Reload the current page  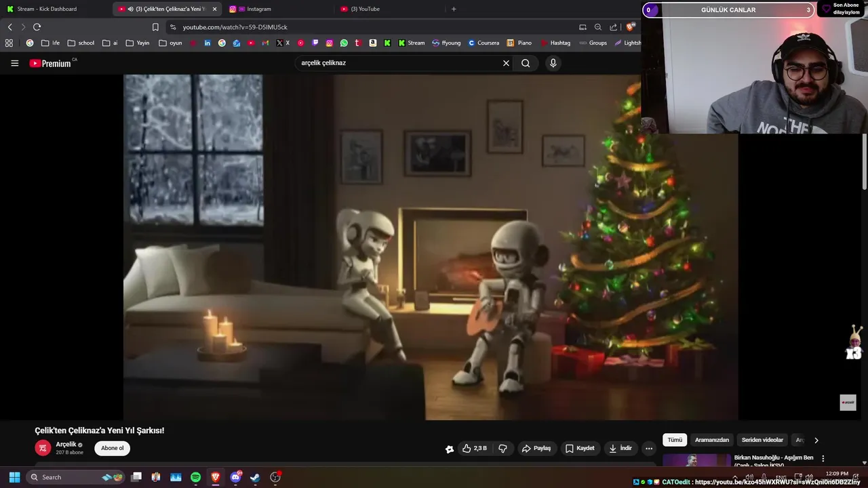(x=37, y=27)
